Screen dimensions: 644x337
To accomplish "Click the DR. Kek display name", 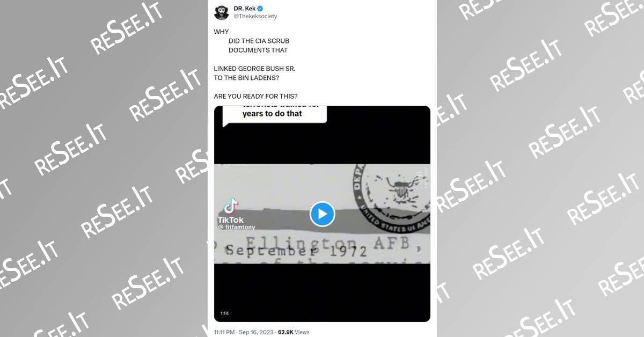I will pos(244,9).
